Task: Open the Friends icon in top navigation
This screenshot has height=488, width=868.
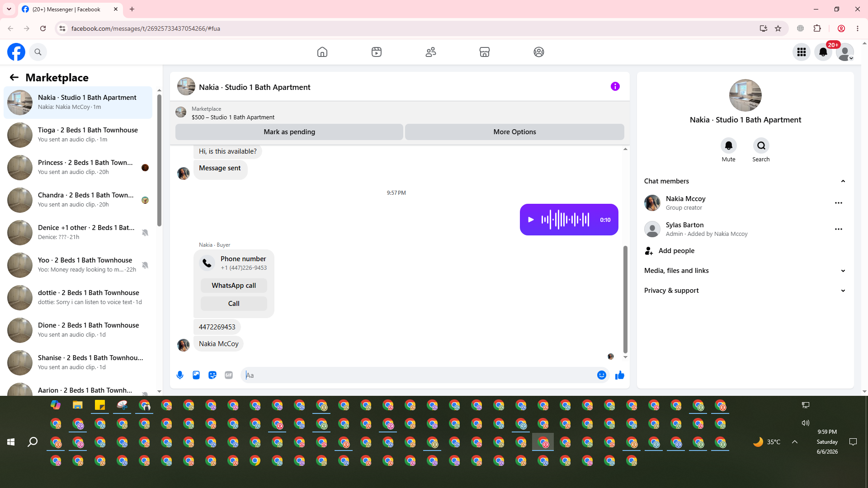Action: 431,52
